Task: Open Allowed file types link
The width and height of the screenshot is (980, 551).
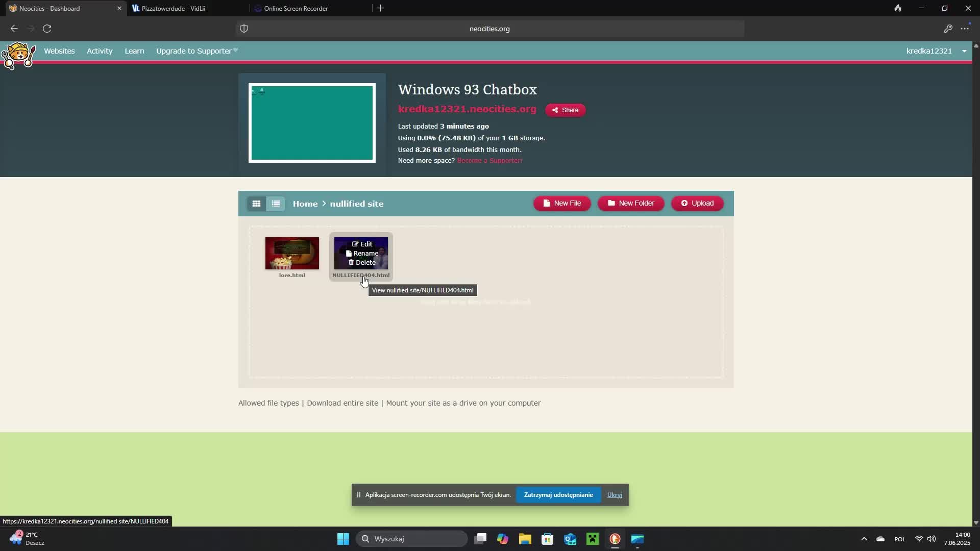Action: point(268,403)
